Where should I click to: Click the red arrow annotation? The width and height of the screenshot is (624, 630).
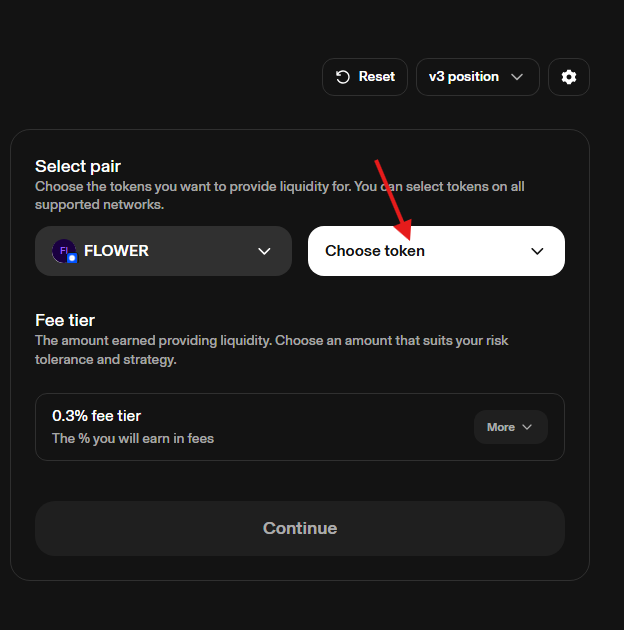(x=395, y=200)
